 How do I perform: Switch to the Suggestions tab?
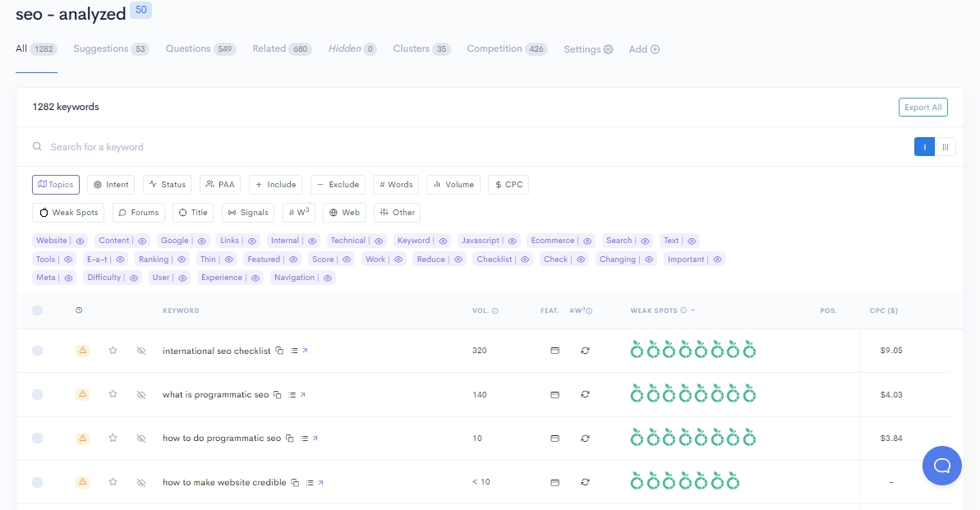tap(111, 48)
